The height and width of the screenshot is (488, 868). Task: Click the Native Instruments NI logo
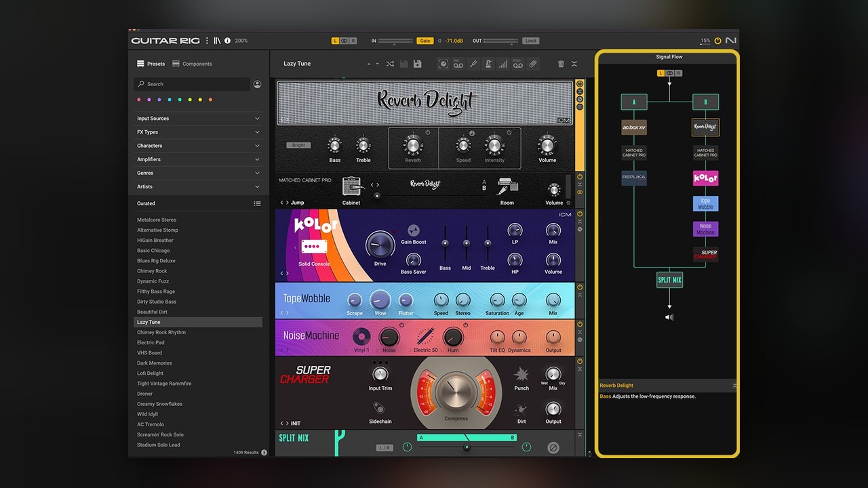(730, 41)
